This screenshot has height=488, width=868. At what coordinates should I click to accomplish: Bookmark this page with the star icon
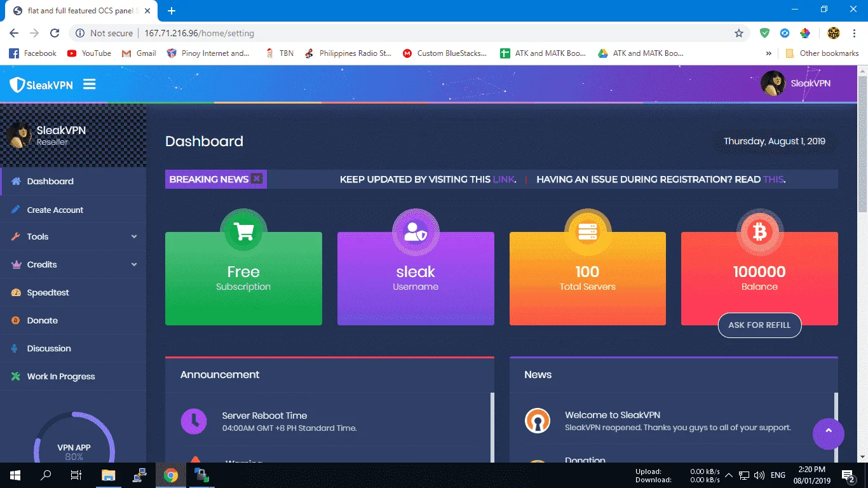(x=738, y=33)
